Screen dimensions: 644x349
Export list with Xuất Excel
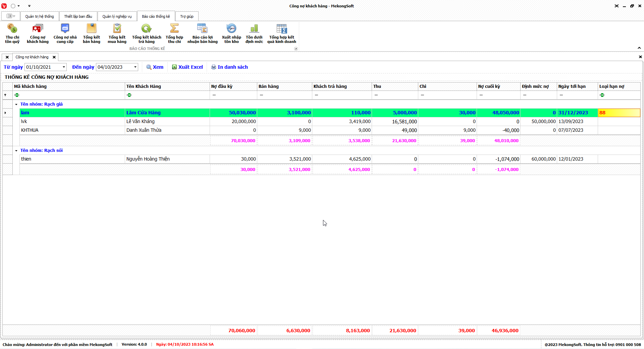[187, 67]
